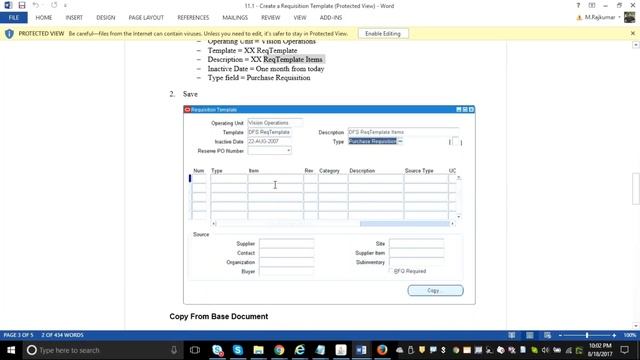Open the REFERENCES ribbon tab
Screen dimensions: 640x360
[193, 18]
